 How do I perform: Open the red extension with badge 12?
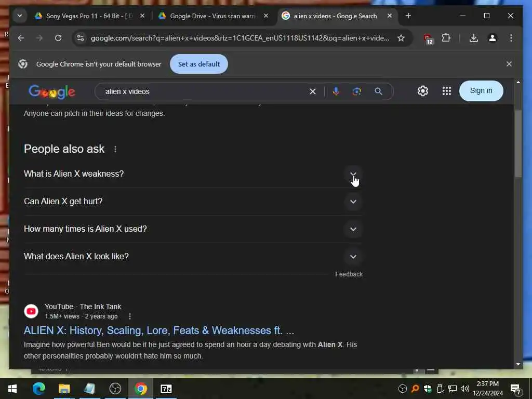pos(428,38)
